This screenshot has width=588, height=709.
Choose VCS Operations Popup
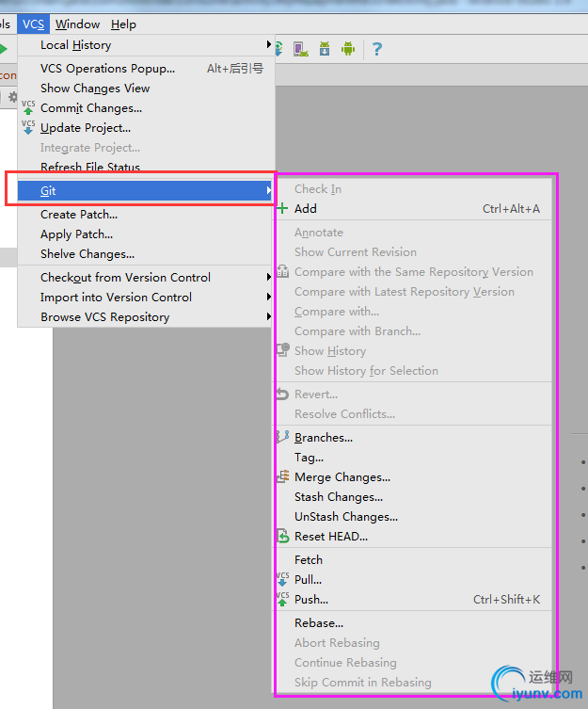point(146,69)
